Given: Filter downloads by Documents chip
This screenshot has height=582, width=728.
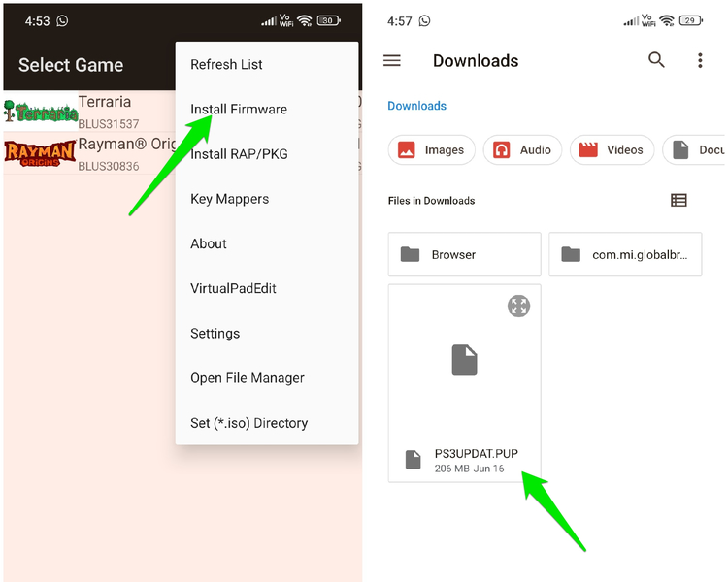Looking at the screenshot, I should click(695, 150).
